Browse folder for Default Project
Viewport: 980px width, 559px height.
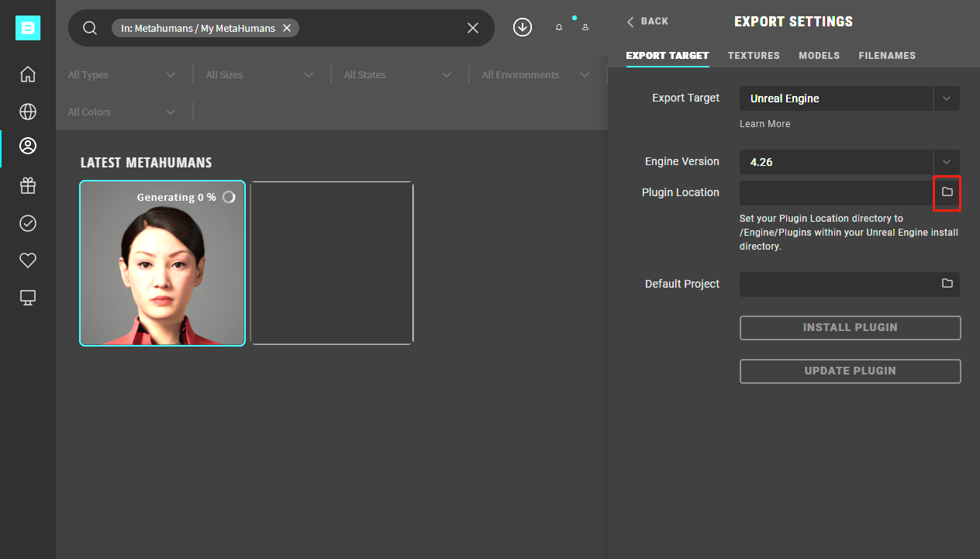pos(947,284)
